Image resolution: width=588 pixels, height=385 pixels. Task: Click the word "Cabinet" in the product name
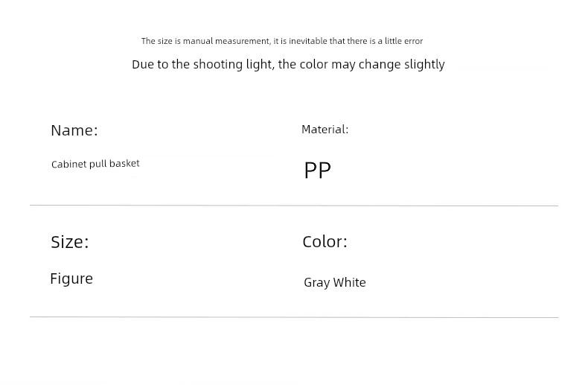69,164
